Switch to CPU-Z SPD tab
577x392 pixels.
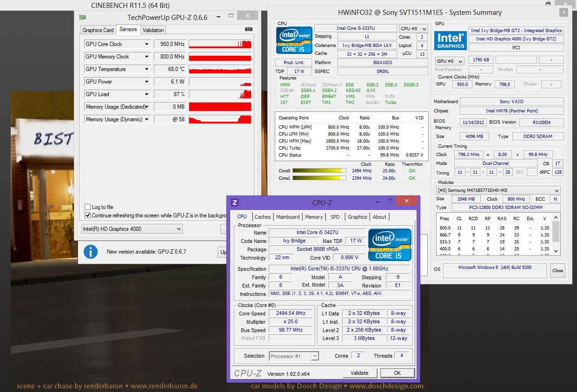pyautogui.click(x=335, y=217)
